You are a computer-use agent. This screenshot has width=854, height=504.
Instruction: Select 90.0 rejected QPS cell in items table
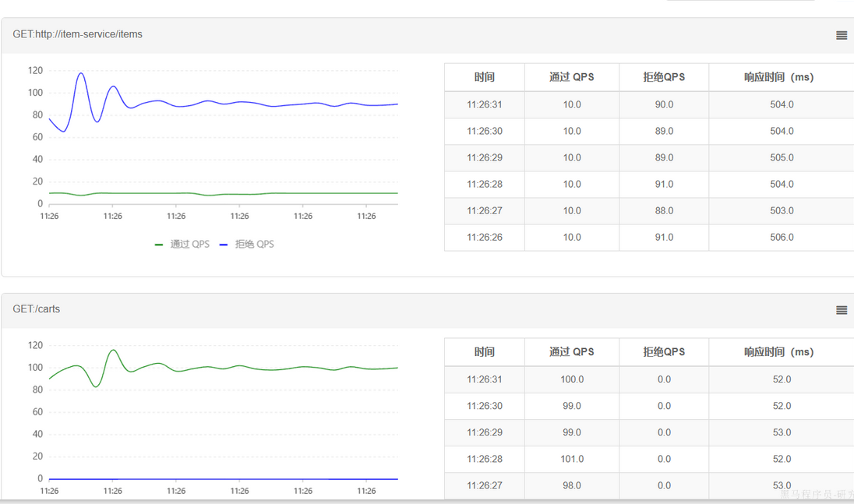coord(664,104)
